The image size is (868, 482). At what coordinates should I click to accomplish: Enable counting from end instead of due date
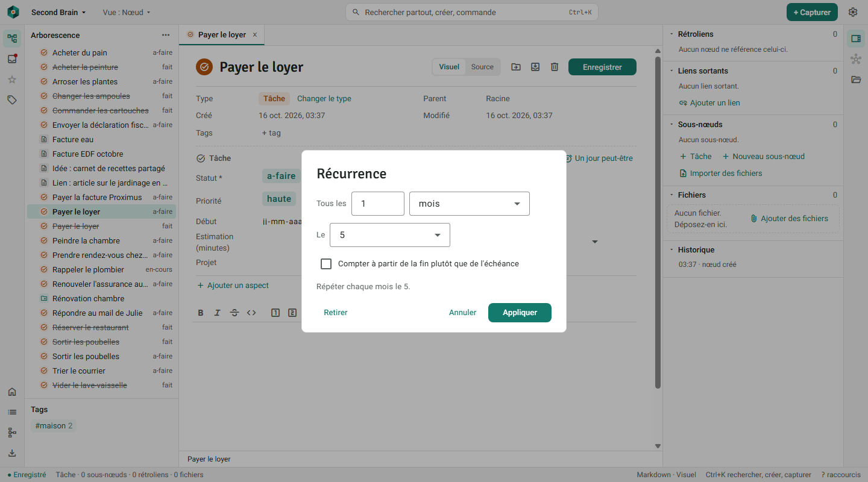[x=326, y=264]
